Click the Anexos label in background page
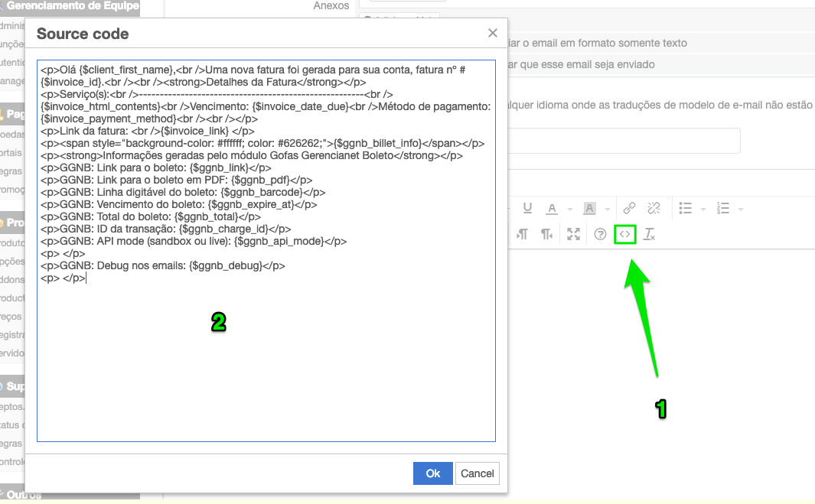Screen dimensions: 815x504 [331, 5]
